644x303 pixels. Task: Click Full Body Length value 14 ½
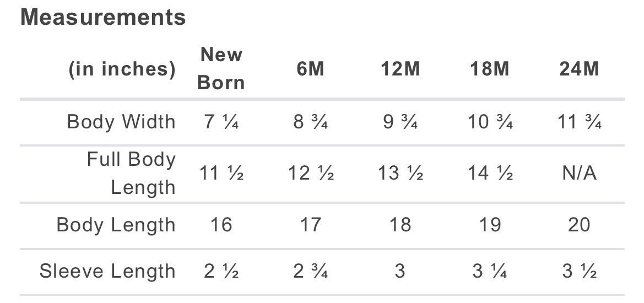click(490, 174)
